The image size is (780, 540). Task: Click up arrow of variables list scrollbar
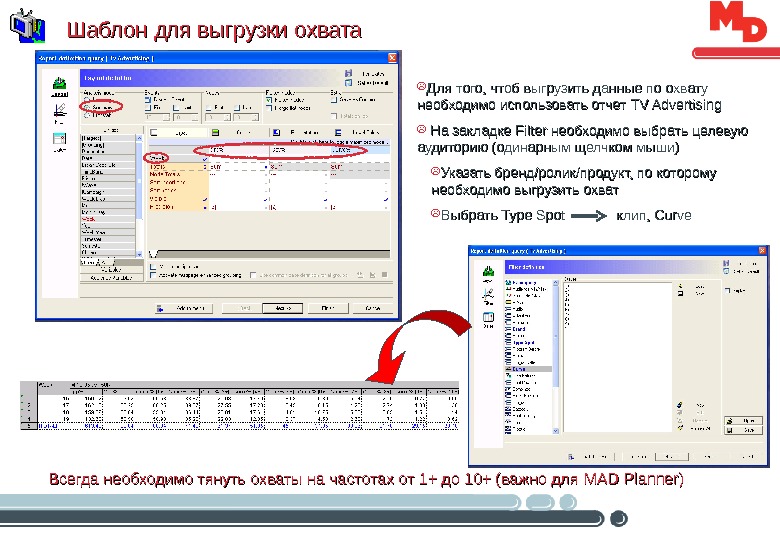(x=139, y=138)
